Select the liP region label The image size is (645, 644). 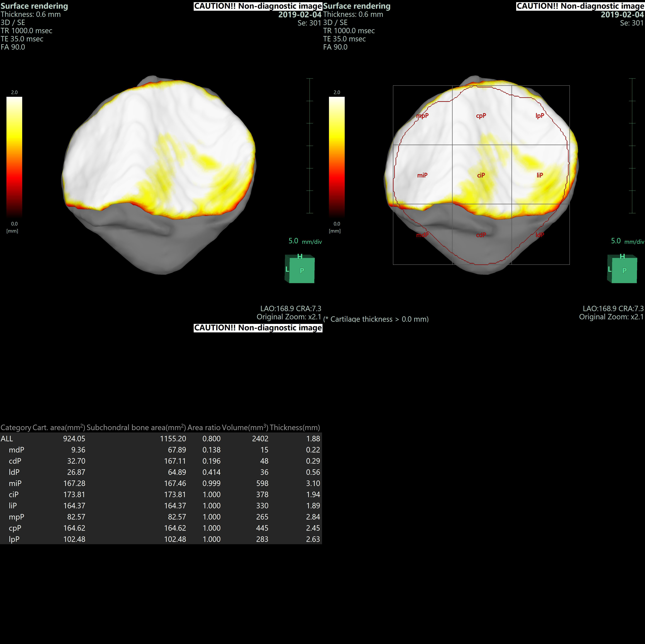click(x=540, y=175)
